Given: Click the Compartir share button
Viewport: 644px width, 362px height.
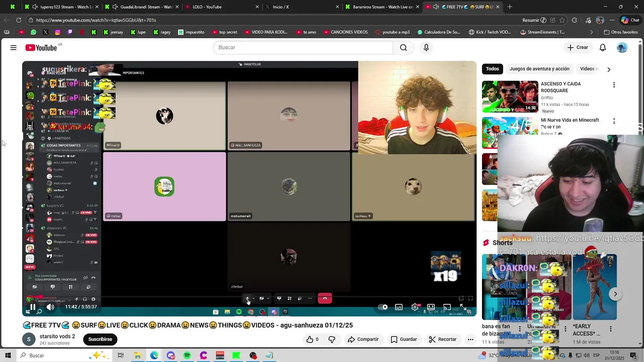Looking at the screenshot, I should coord(363,339).
